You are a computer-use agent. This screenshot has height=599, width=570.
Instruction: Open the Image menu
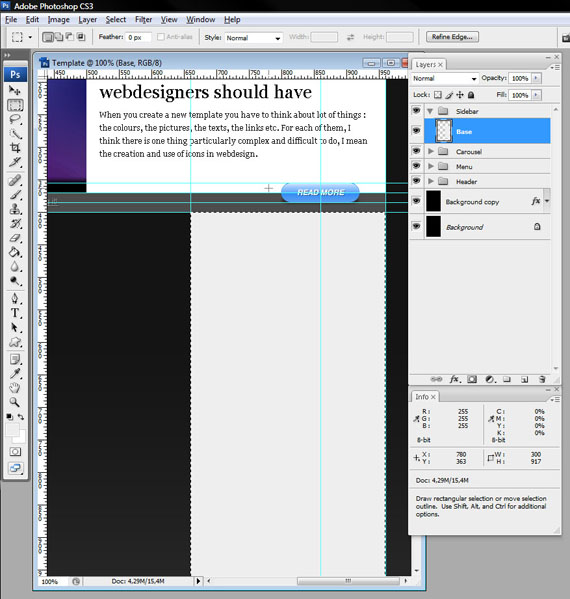(x=58, y=19)
